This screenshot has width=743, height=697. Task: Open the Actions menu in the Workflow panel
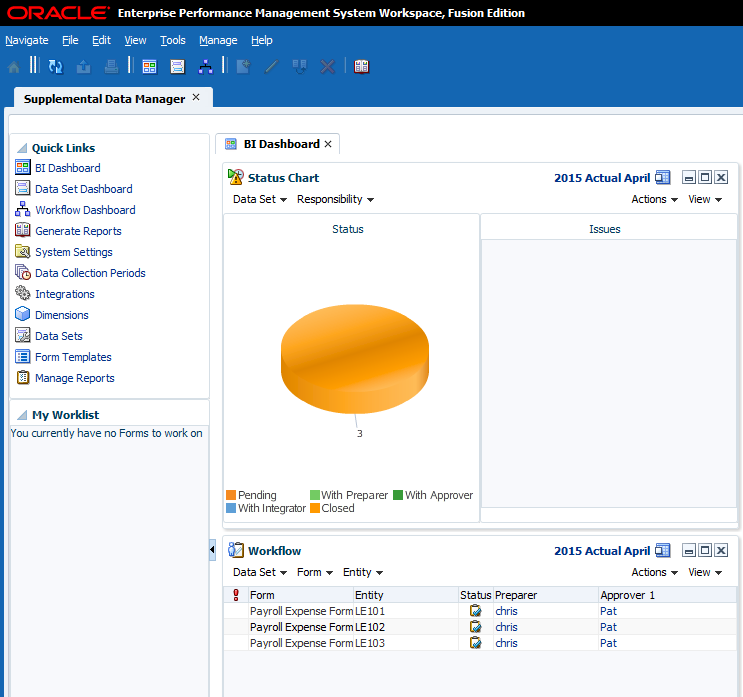[x=654, y=573]
